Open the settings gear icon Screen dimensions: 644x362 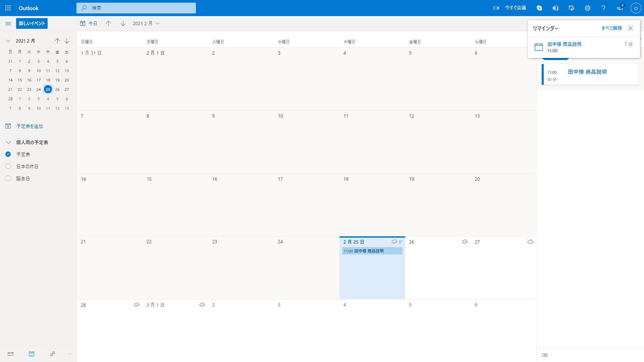(x=588, y=8)
